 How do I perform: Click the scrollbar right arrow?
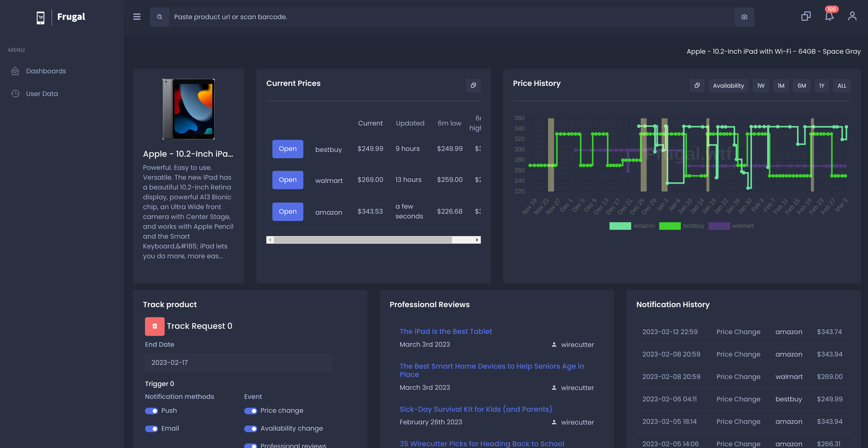tap(477, 240)
